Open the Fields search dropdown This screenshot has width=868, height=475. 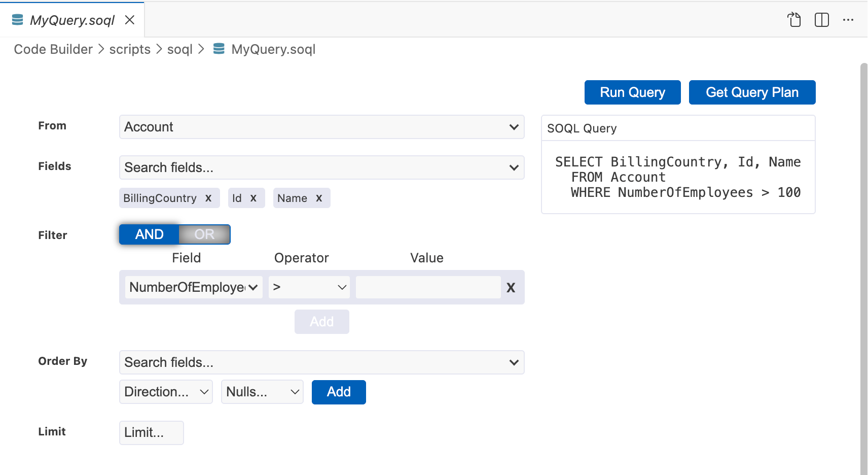pyautogui.click(x=322, y=167)
